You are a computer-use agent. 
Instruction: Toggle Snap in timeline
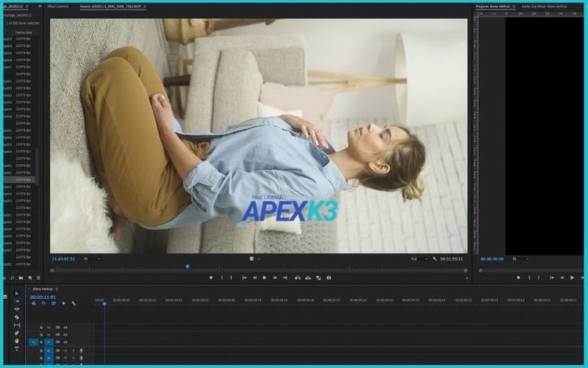pyautogui.click(x=43, y=303)
